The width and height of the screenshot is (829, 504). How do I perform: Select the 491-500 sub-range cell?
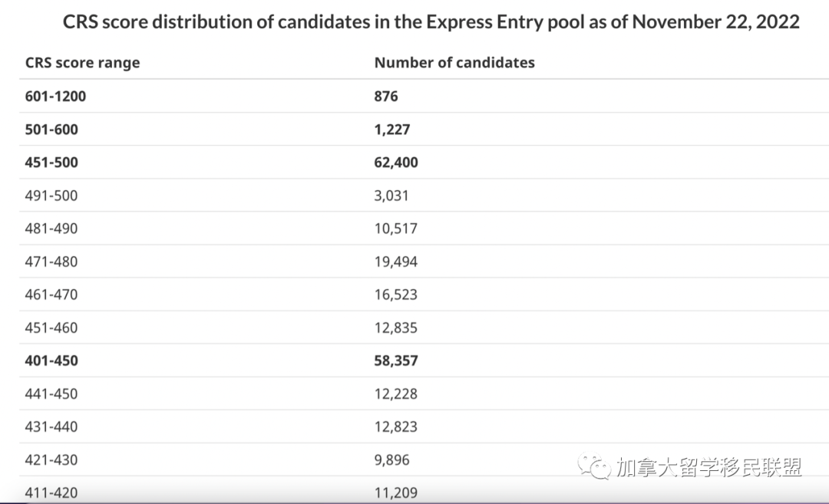[x=51, y=196]
